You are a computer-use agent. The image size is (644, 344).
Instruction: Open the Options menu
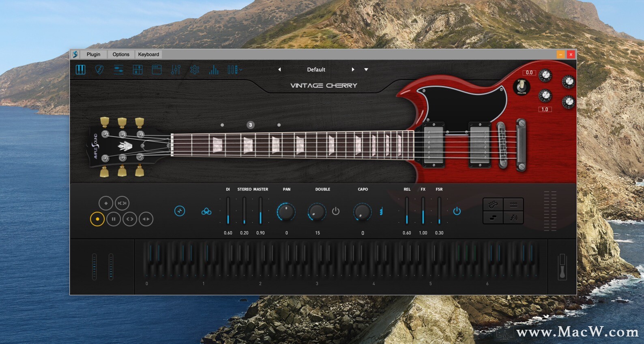pos(121,54)
